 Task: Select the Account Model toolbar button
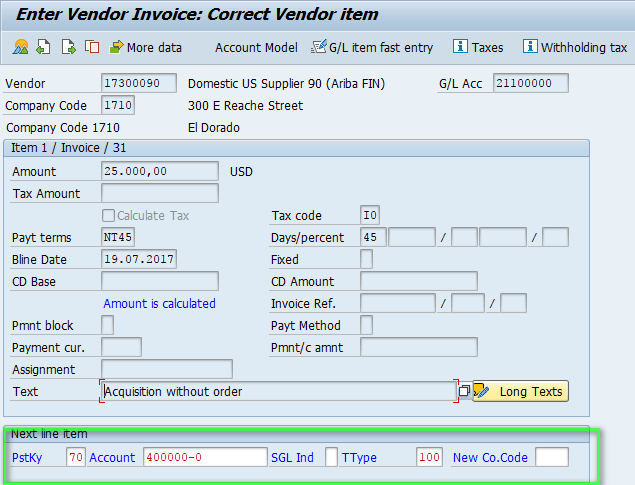coord(256,47)
